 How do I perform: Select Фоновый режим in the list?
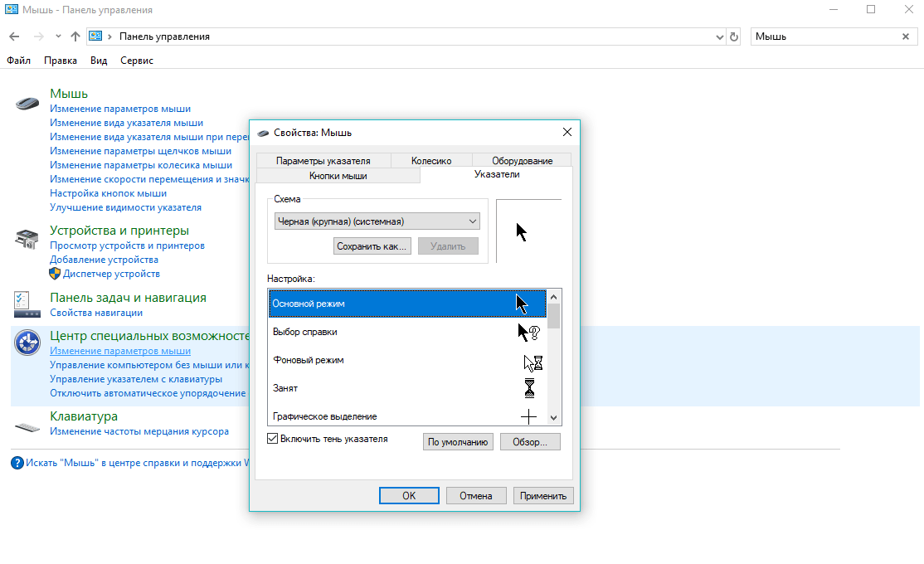pos(407,360)
